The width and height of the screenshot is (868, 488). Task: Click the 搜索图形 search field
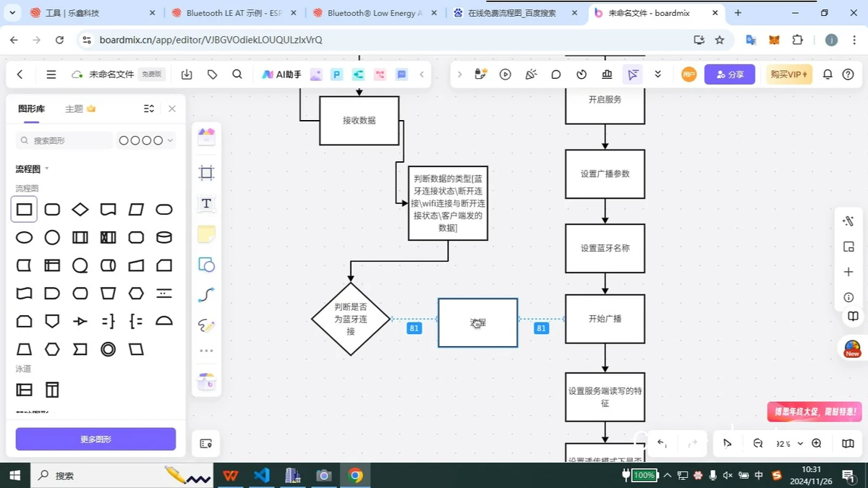[x=64, y=140]
